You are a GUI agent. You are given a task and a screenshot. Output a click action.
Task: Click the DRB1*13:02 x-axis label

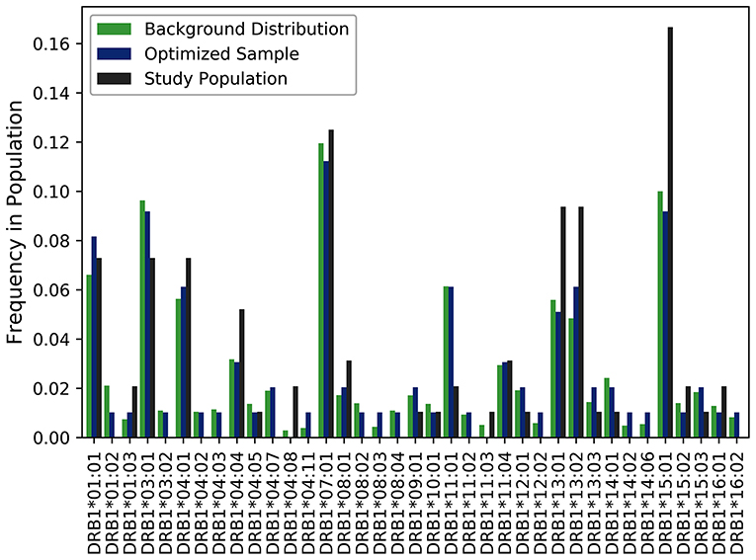[x=576, y=502]
